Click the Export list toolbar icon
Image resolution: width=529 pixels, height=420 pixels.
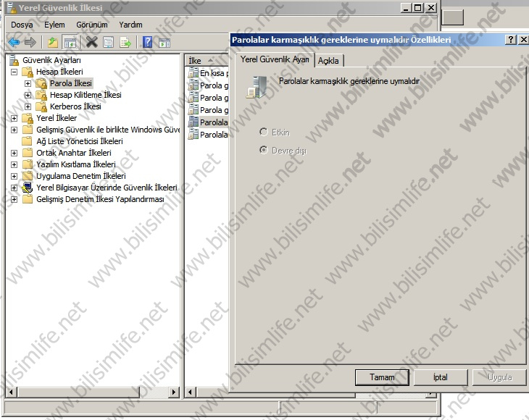point(125,42)
